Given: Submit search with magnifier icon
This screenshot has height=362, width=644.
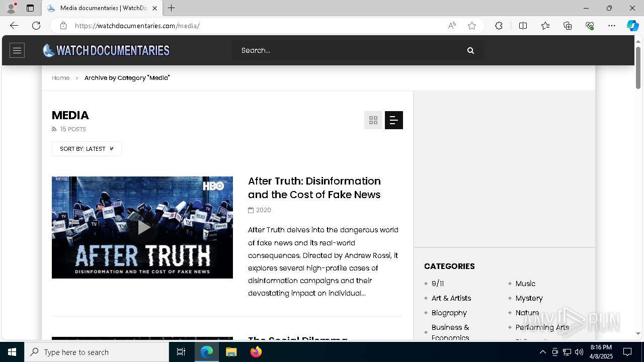Looking at the screenshot, I should tap(470, 50).
